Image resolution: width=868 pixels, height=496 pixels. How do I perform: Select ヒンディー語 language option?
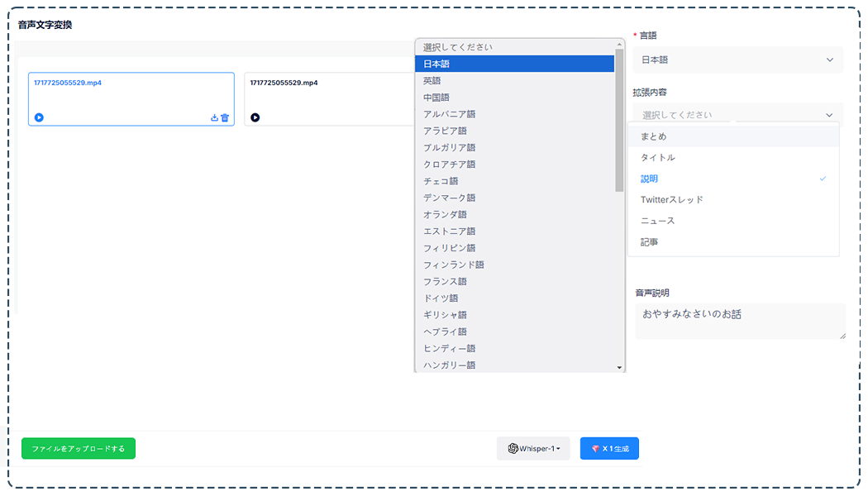514,348
